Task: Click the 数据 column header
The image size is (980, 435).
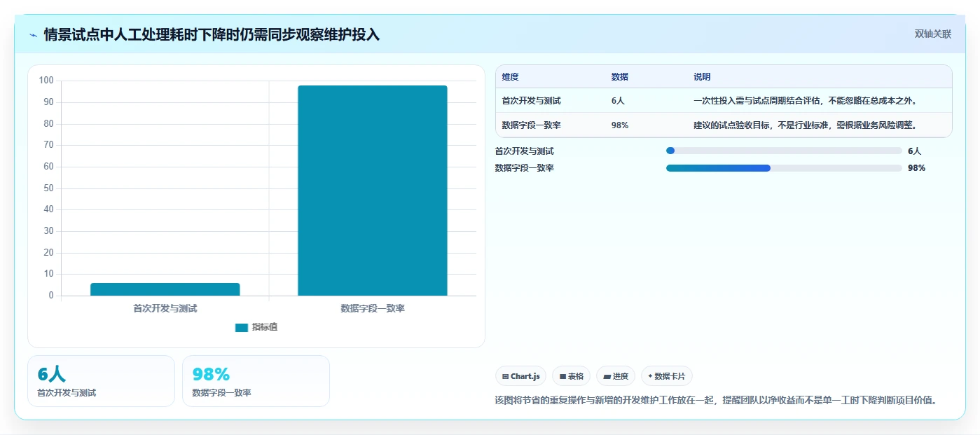Action: click(619, 77)
